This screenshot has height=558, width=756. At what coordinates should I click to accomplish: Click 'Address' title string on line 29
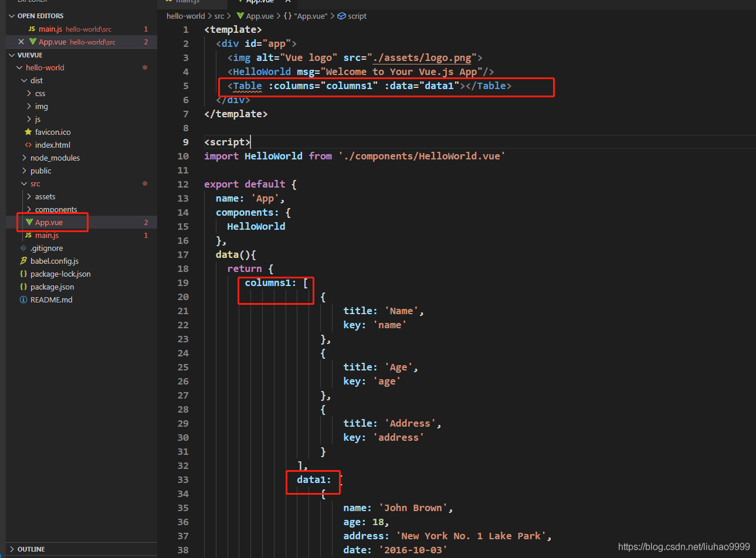pos(410,423)
